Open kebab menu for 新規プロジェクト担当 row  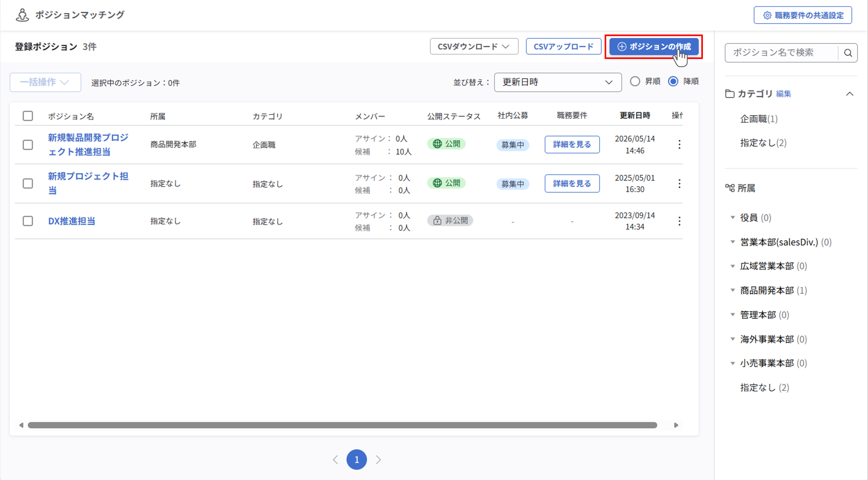pyautogui.click(x=679, y=184)
